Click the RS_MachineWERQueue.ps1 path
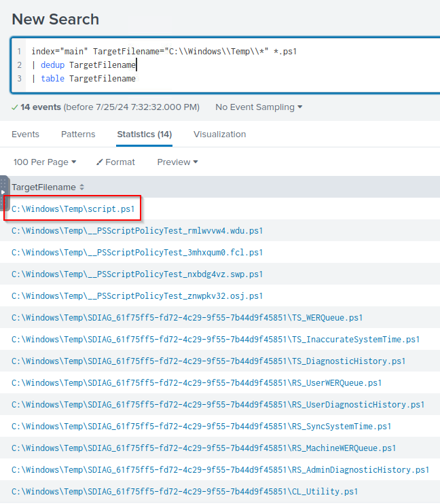Viewport: 440px width, 504px height. 204,448
